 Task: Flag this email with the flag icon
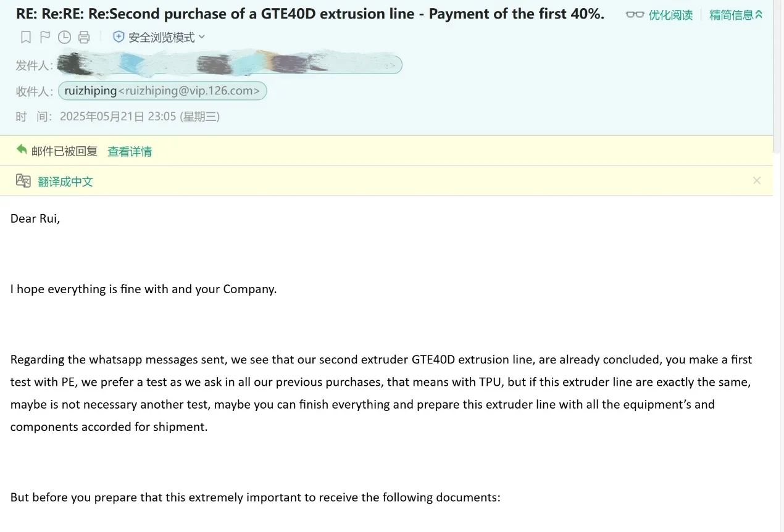click(45, 38)
